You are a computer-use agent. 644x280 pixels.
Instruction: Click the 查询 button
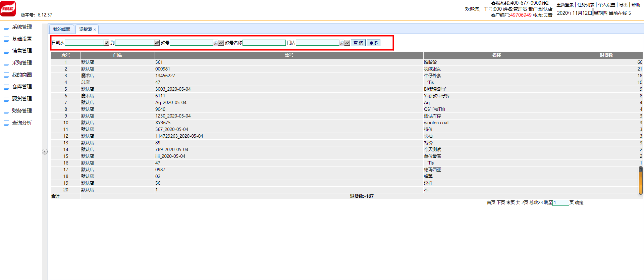(x=358, y=43)
